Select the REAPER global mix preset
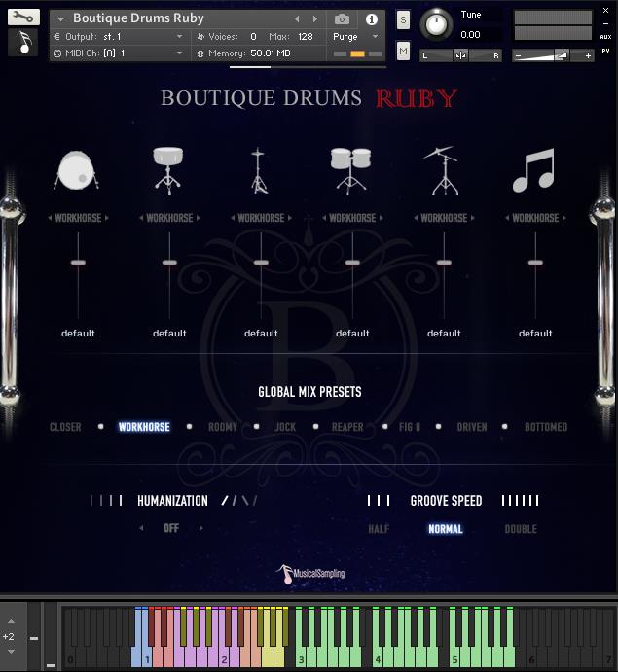Screen dimensions: 618x672 [x=347, y=427]
